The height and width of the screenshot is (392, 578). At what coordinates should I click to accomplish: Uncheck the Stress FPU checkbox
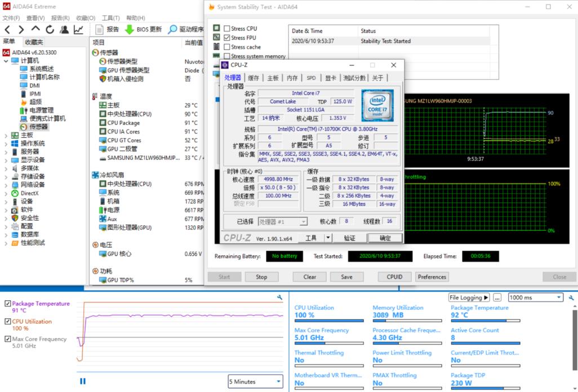[x=226, y=37]
